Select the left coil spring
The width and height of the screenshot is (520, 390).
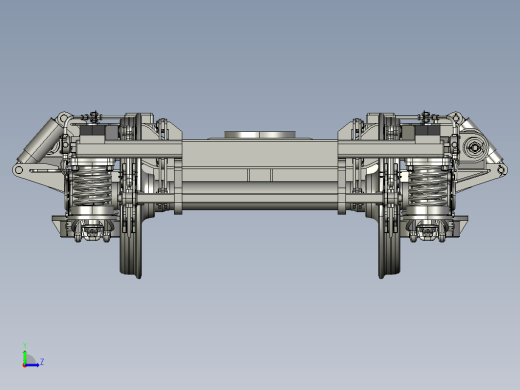[91, 186]
